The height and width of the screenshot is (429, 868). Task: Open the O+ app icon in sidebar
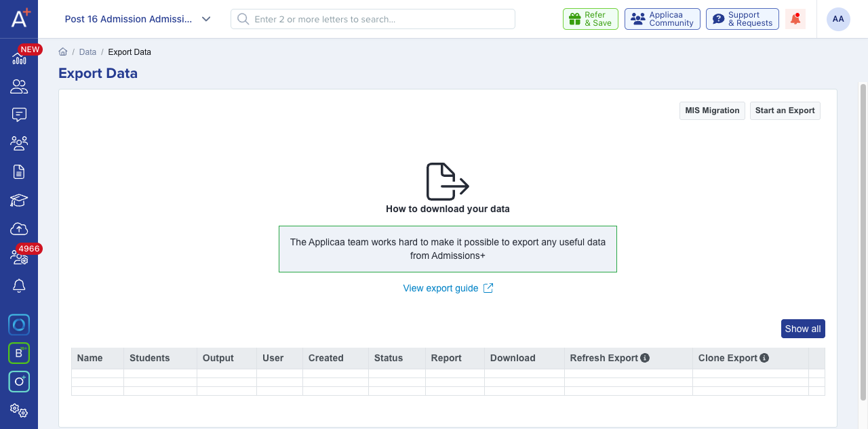[x=19, y=382]
